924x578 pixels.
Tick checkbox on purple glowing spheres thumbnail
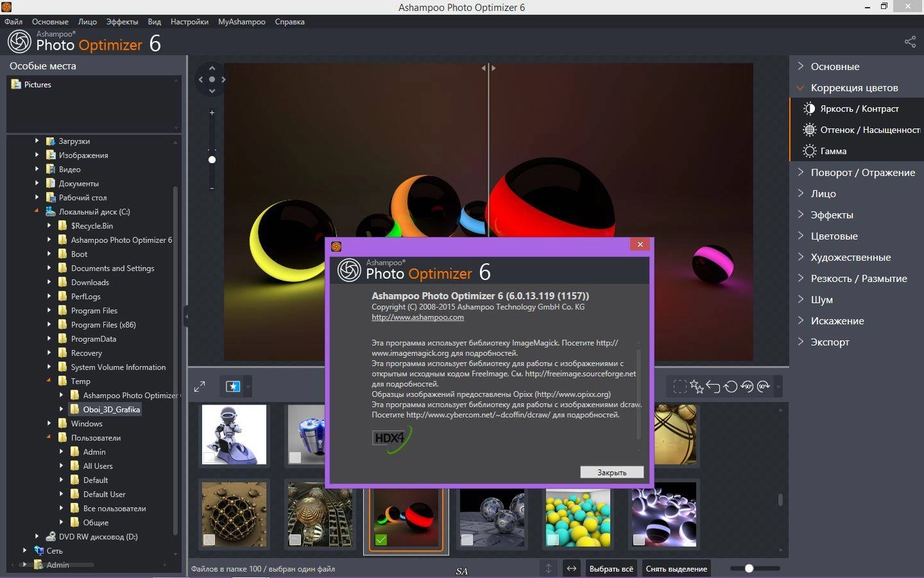pos(638,540)
